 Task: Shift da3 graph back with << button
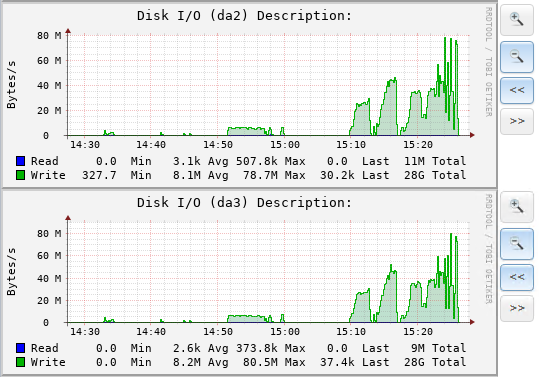click(517, 277)
